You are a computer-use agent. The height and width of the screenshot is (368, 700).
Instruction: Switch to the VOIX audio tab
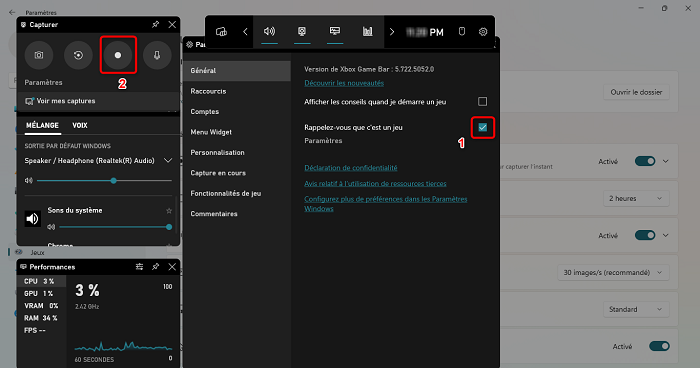click(80, 125)
